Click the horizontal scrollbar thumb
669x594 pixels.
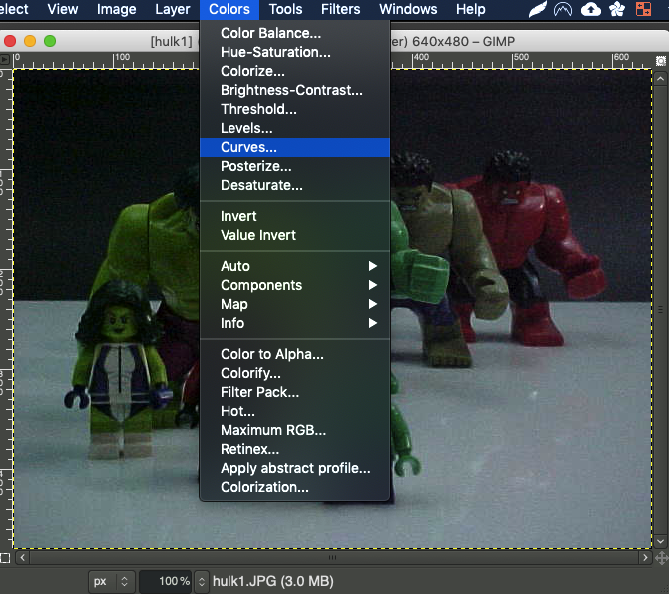pos(333,557)
